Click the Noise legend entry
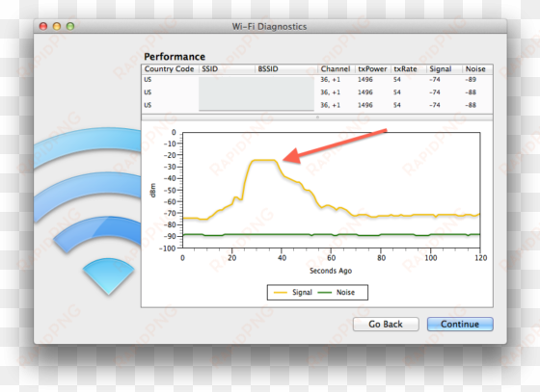The image size is (540, 392). (337, 292)
